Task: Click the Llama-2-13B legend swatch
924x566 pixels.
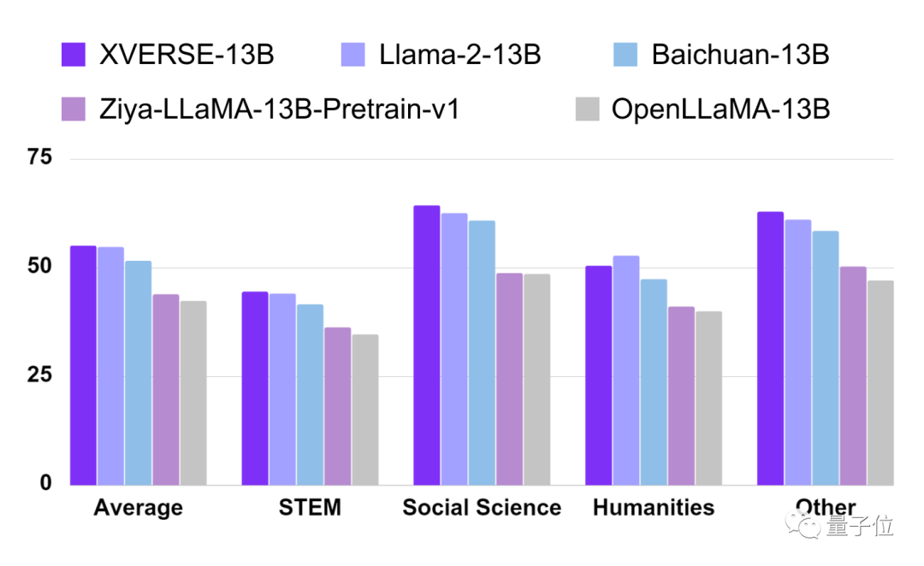Action: click(352, 54)
